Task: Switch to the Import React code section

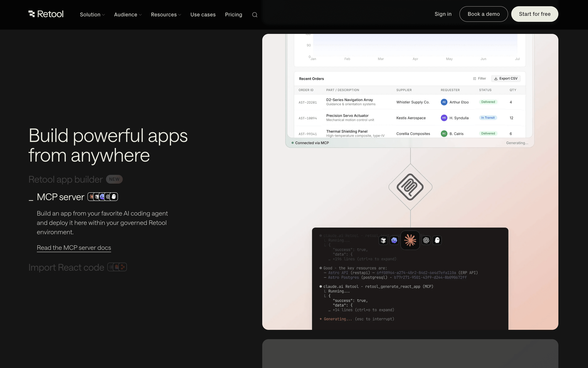Action: click(x=66, y=268)
